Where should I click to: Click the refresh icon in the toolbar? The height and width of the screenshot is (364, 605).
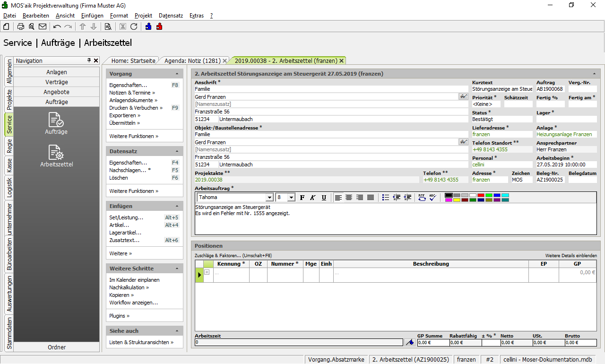click(x=134, y=26)
